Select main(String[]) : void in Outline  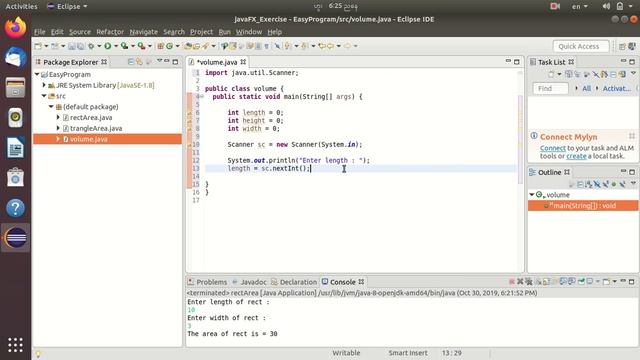click(583, 206)
